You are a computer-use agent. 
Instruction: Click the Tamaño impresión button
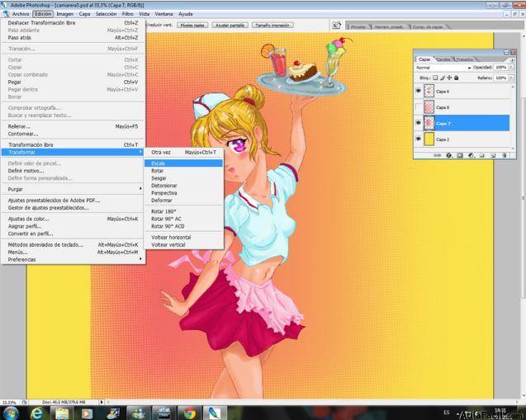(x=272, y=25)
